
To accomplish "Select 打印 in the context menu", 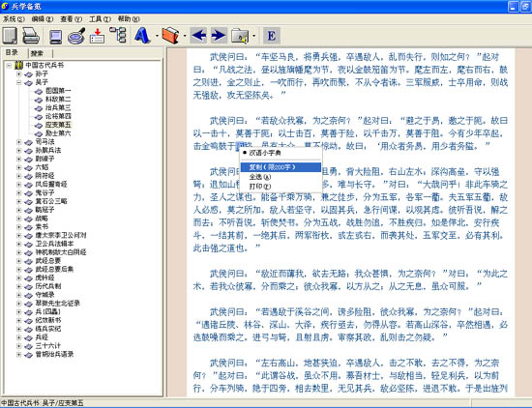I will tap(260, 187).
